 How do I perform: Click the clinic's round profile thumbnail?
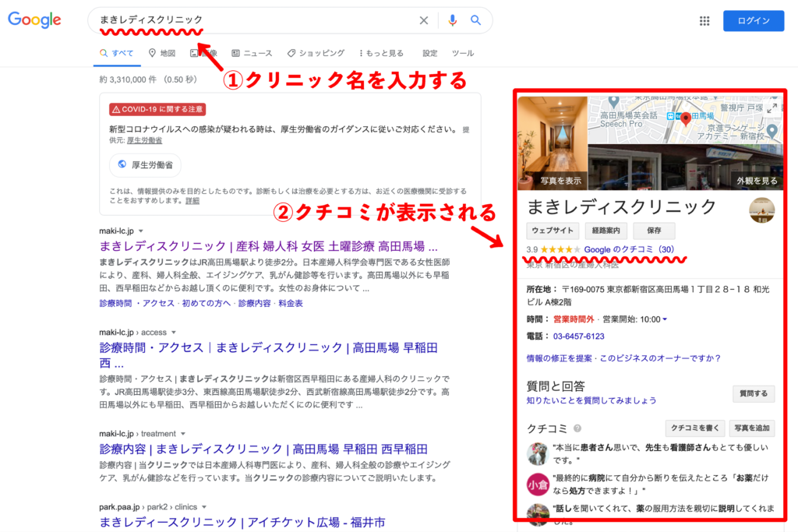[761, 210]
